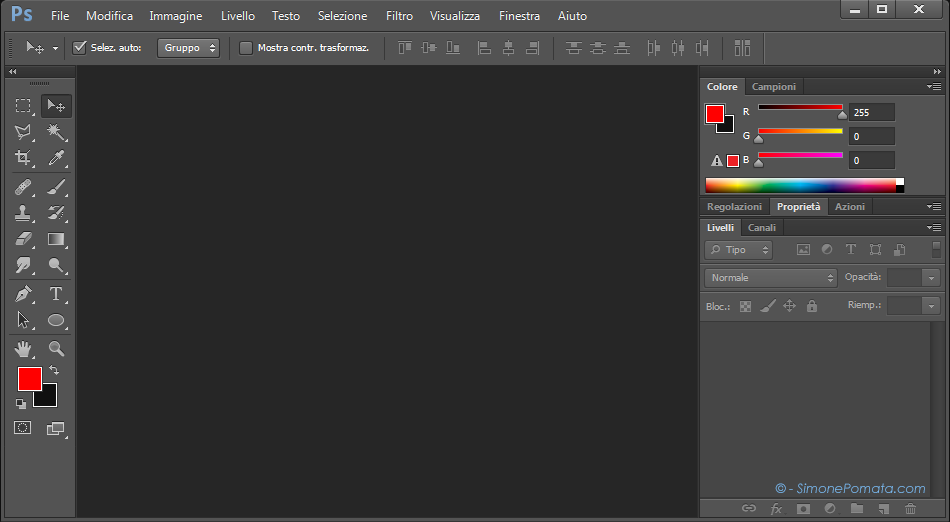
Task: Select the Rectangular Marquee tool
Action: (23, 106)
